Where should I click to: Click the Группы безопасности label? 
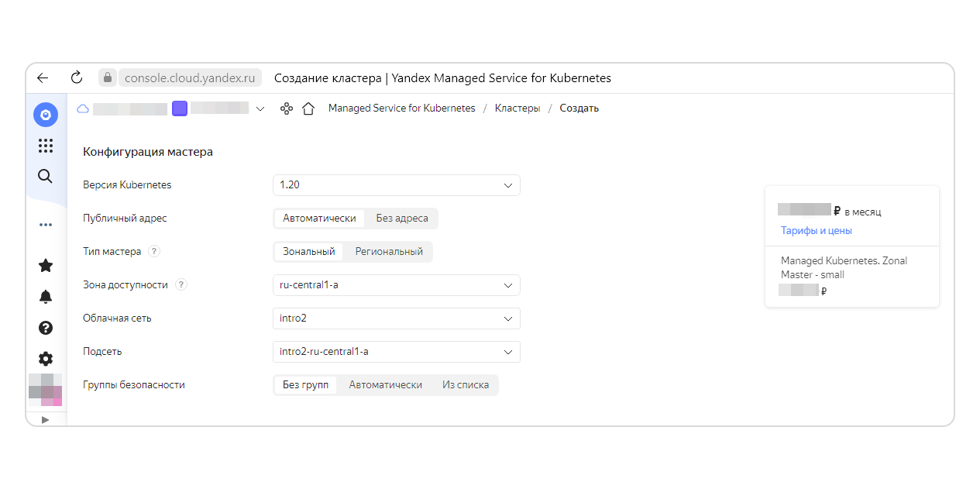click(x=134, y=385)
